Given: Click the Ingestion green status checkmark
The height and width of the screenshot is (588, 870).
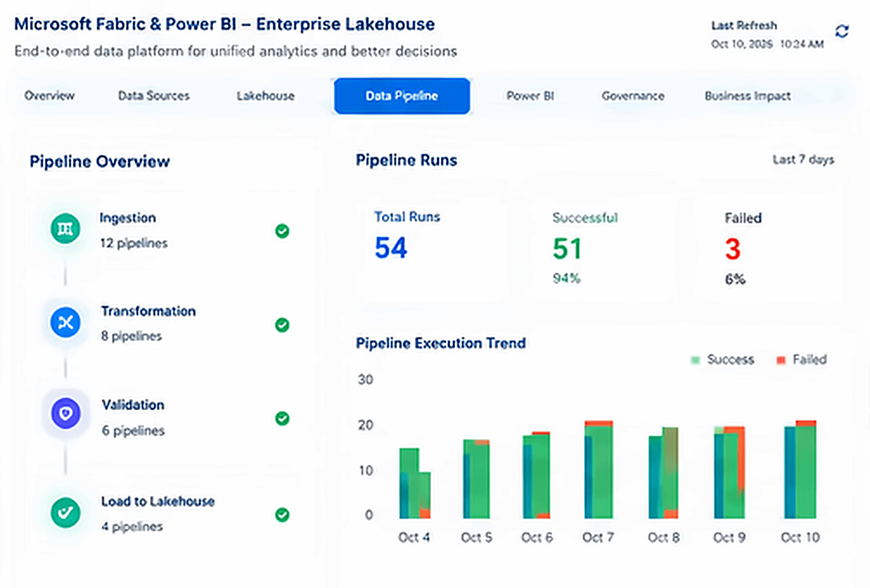Looking at the screenshot, I should pos(282,231).
